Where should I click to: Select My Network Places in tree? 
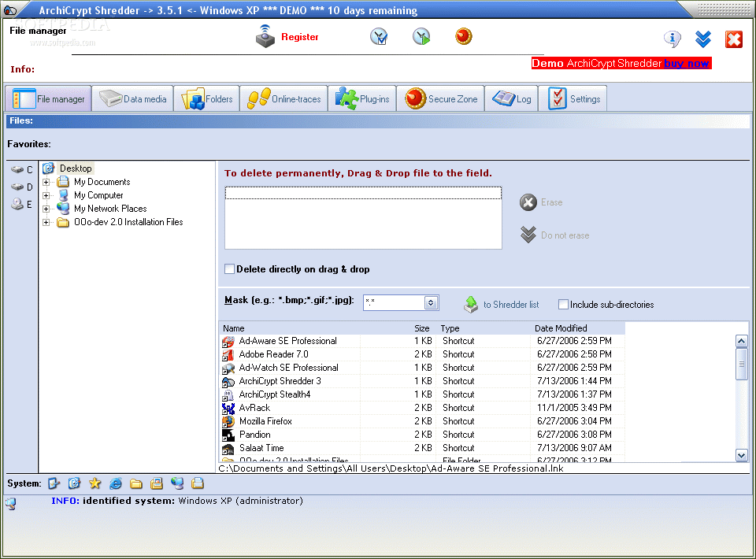click(x=110, y=209)
